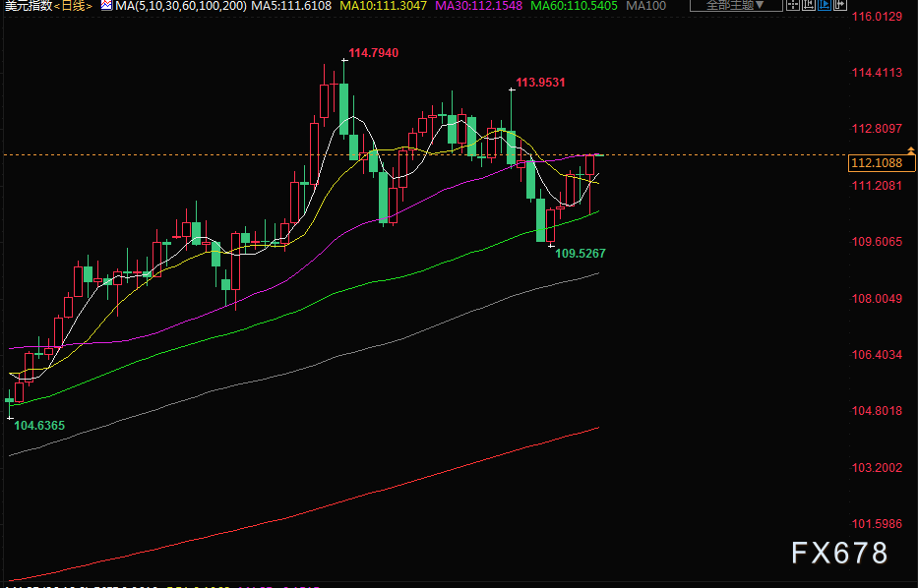Screen dimensions: 918x588
Task: Click the rightmost expand-arrows toolbar icon
Action: (x=839, y=5)
